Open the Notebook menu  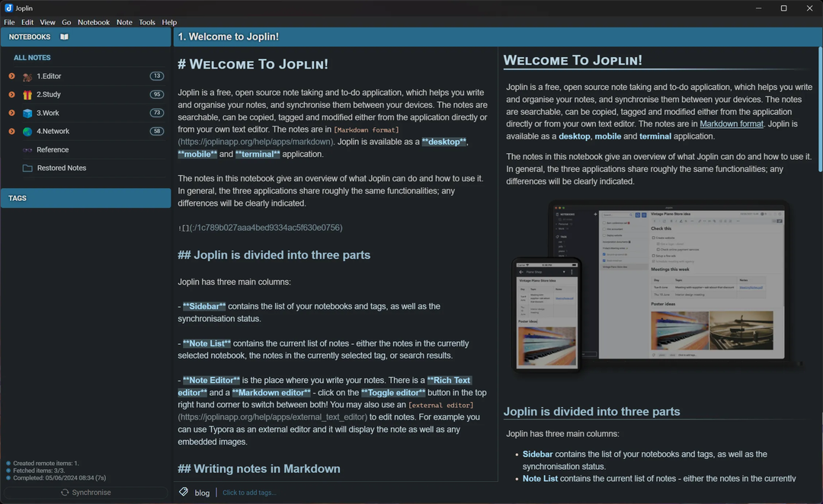point(94,22)
